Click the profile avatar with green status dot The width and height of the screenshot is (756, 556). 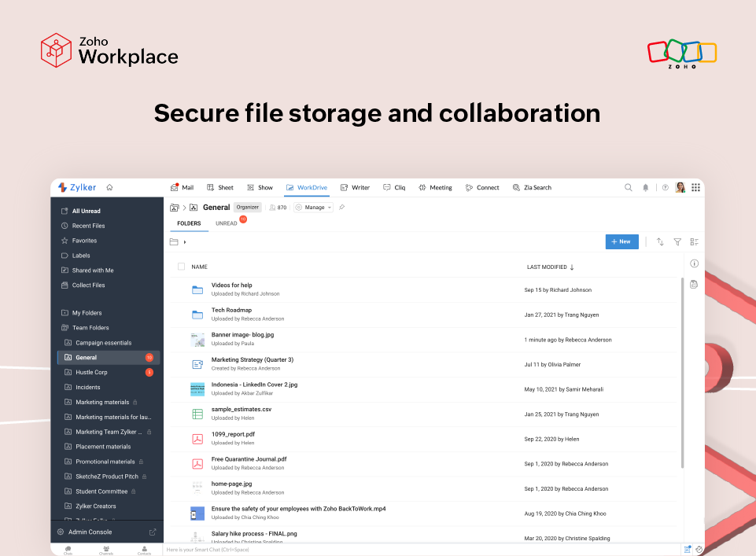tap(680, 187)
